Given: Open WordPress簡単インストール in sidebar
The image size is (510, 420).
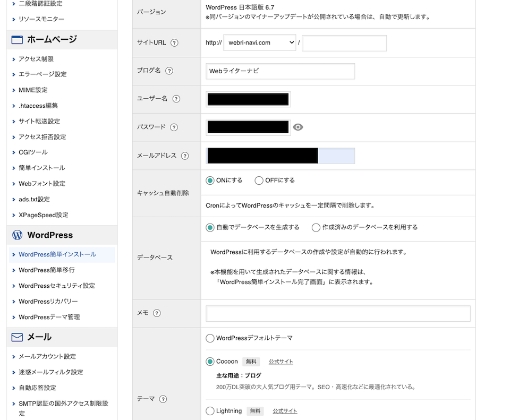Looking at the screenshot, I should point(57,254).
